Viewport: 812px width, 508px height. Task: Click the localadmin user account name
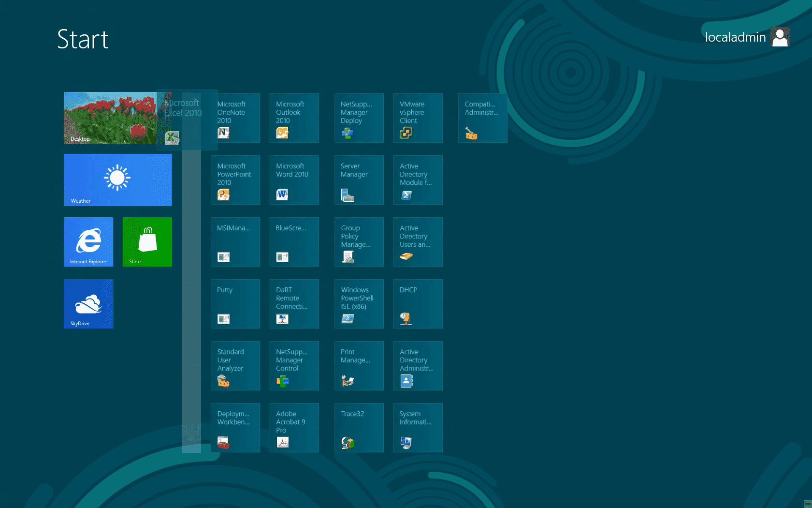pos(735,37)
